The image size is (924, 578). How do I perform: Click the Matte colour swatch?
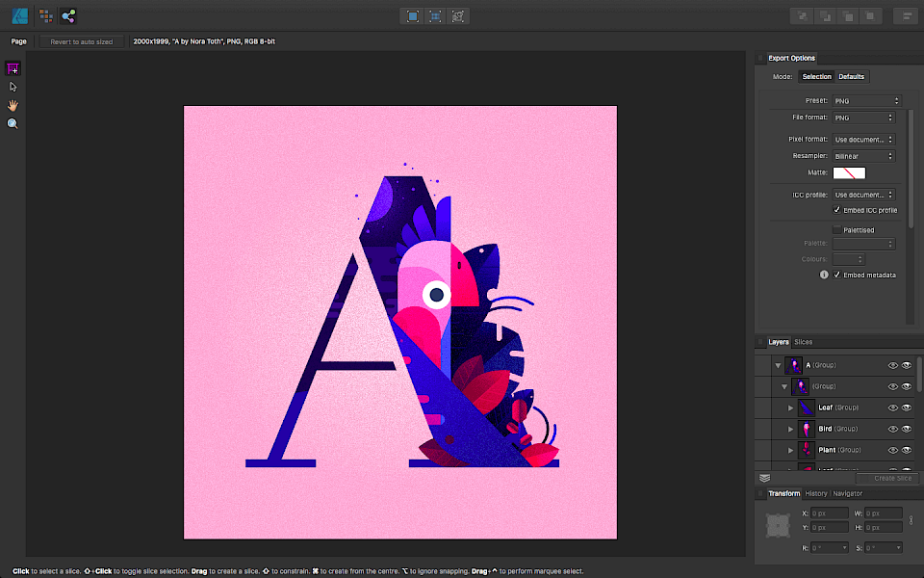pos(849,172)
